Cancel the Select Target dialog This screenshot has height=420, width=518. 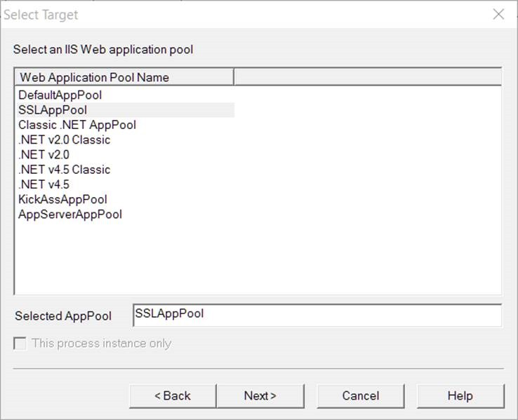[x=360, y=396]
